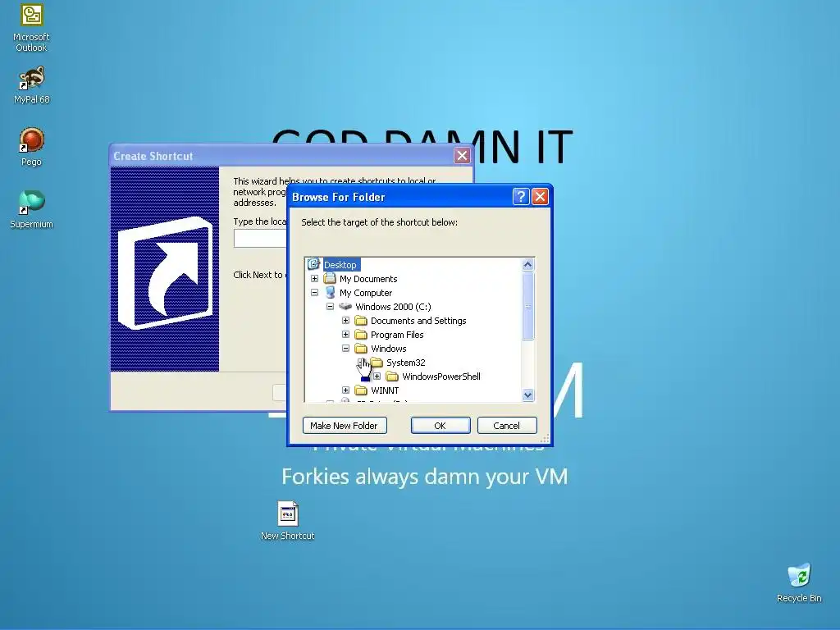840x630 pixels.
Task: Click the My Computer icon in tree
Action: 330,293
